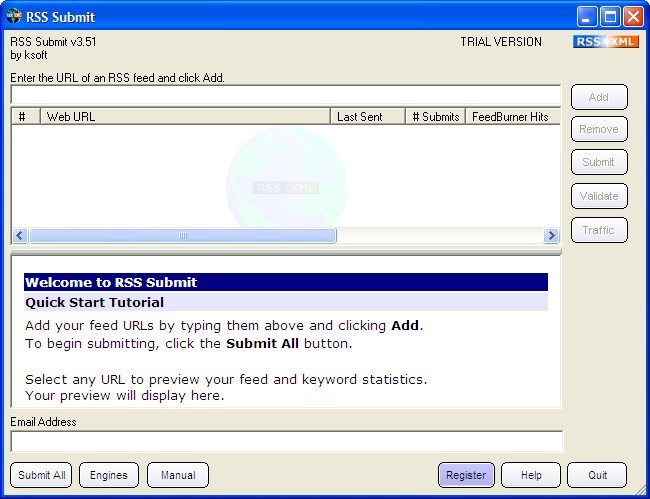
Task: Open Help button
Action: tap(531, 475)
